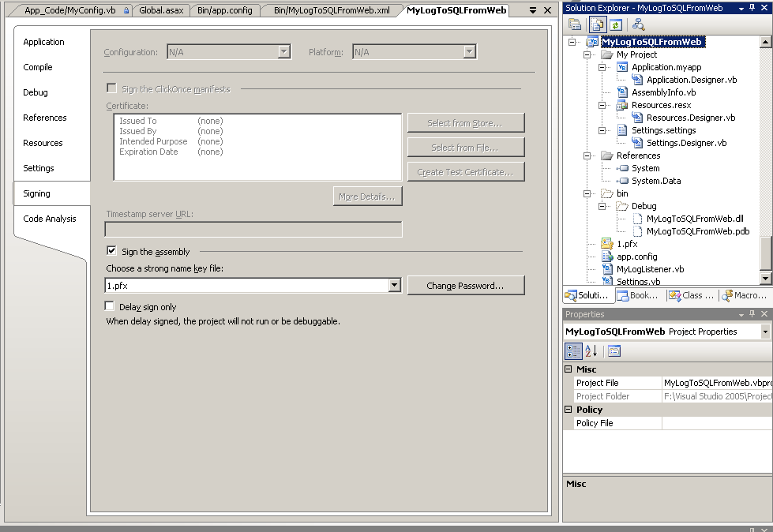Viewport: 773px width, 532px height.
Task: Click the Resources.resx file icon
Action: [622, 104]
